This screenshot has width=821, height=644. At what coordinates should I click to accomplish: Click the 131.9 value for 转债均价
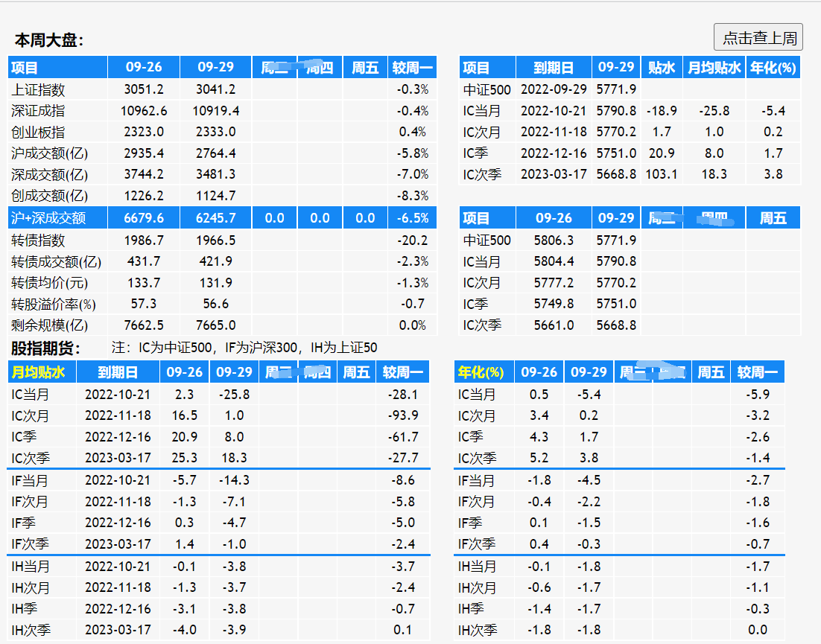[216, 283]
